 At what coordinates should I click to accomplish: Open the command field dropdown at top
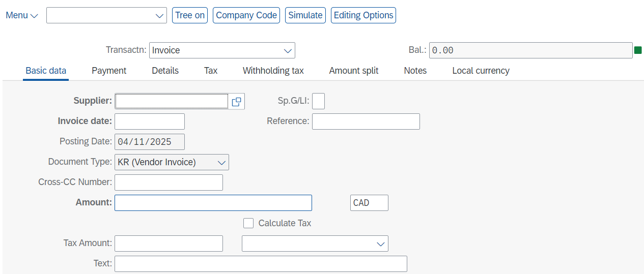tap(159, 15)
